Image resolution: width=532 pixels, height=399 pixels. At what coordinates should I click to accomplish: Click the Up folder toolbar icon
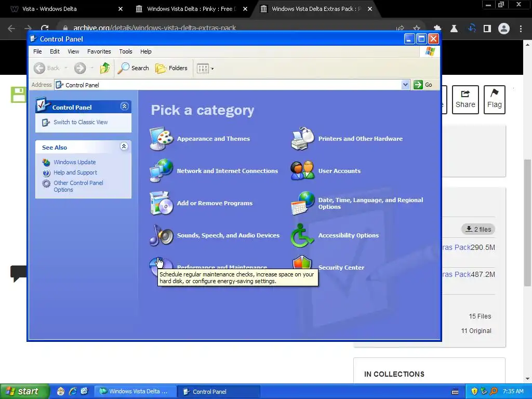click(105, 68)
